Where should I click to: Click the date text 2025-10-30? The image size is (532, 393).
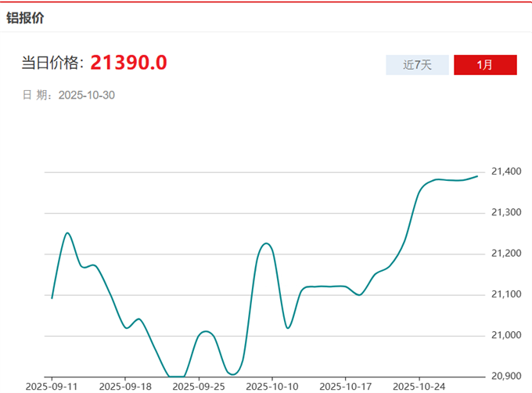tap(87, 96)
